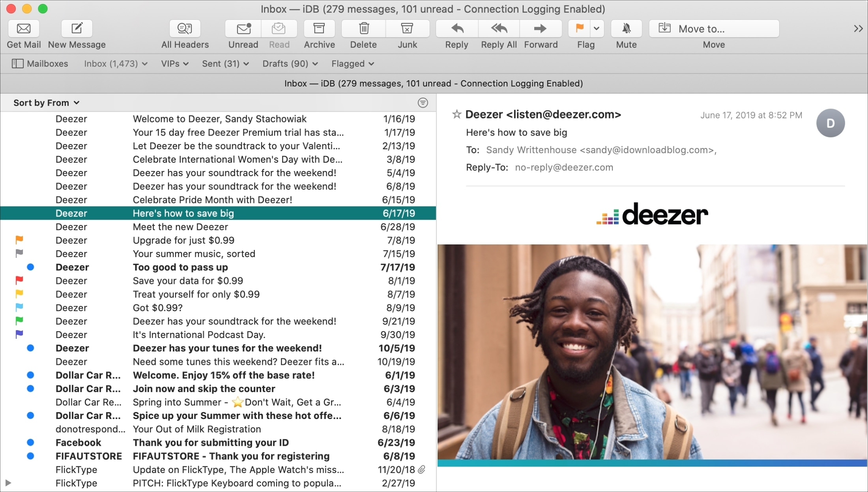Open the Sent (31) dropdown
This screenshot has height=492, width=868.
coord(225,64)
